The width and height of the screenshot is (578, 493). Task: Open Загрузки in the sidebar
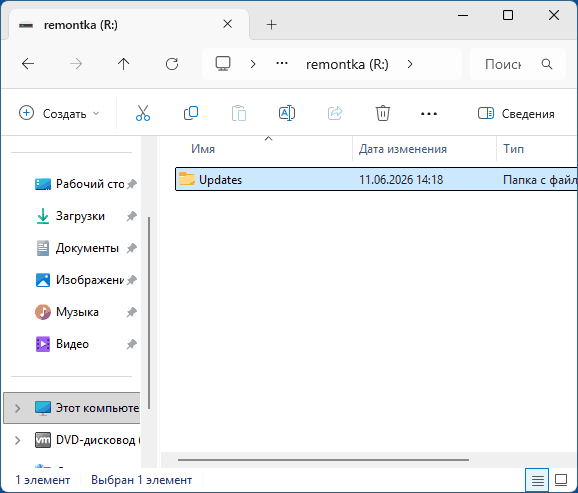pyautogui.click(x=80, y=216)
